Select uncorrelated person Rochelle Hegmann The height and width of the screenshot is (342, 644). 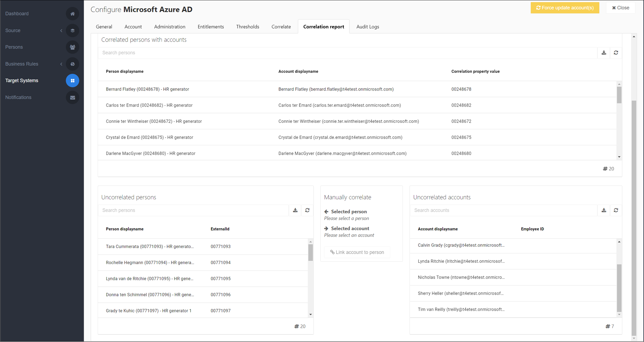coord(203,263)
